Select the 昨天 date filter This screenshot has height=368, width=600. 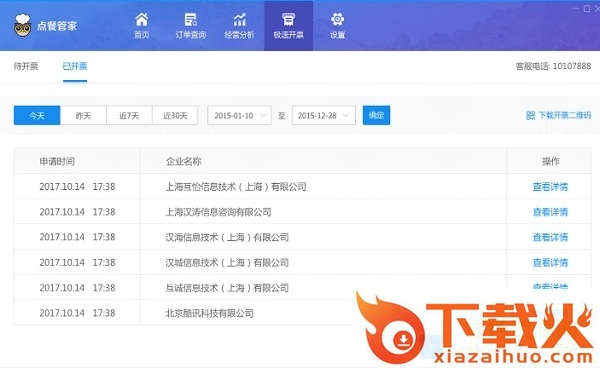[x=83, y=115]
